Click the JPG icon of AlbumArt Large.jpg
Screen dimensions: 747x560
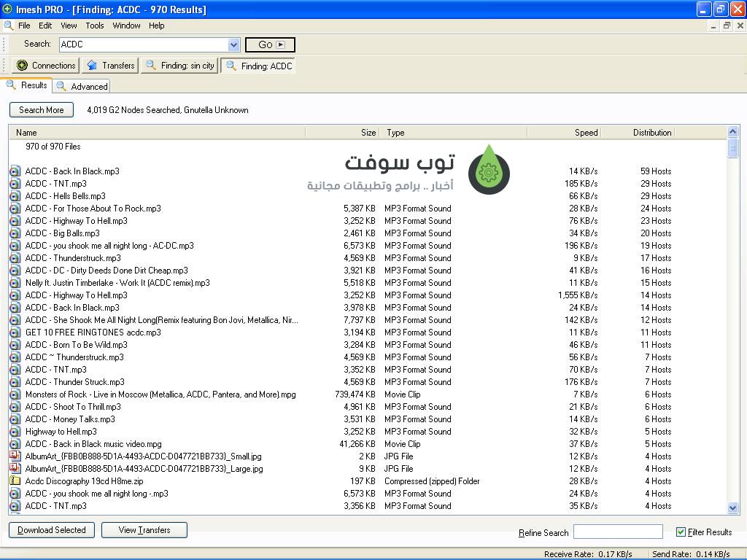point(15,469)
